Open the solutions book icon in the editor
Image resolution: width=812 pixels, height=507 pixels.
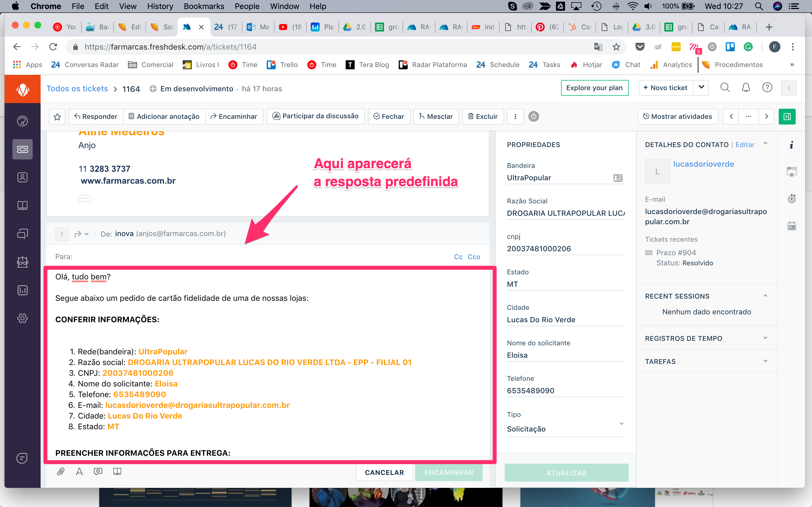click(x=117, y=472)
